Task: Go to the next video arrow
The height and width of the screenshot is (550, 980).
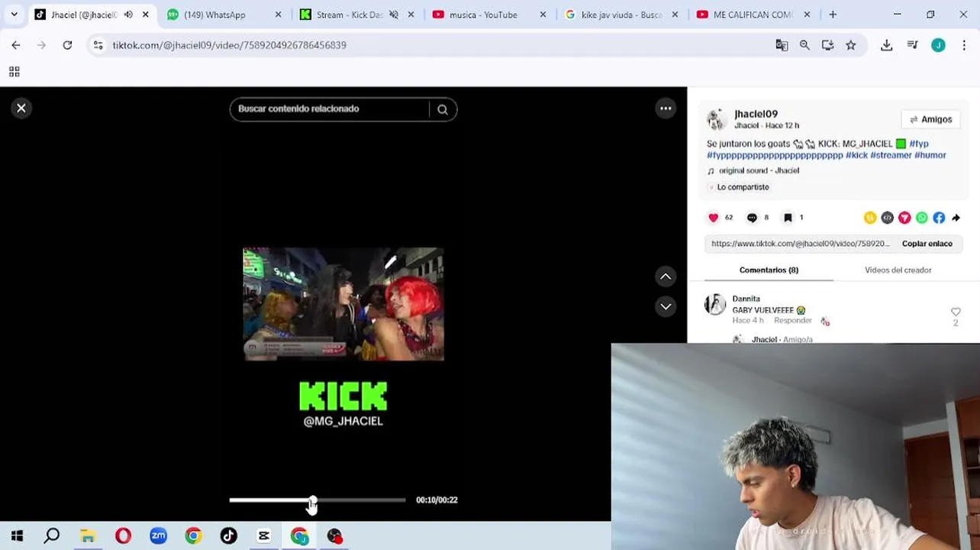Action: tap(666, 306)
